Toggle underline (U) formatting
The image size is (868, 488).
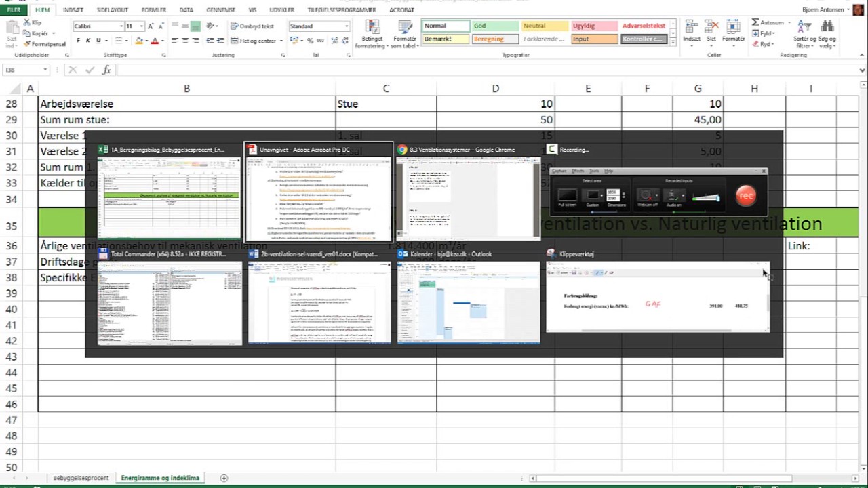pyautogui.click(x=98, y=41)
